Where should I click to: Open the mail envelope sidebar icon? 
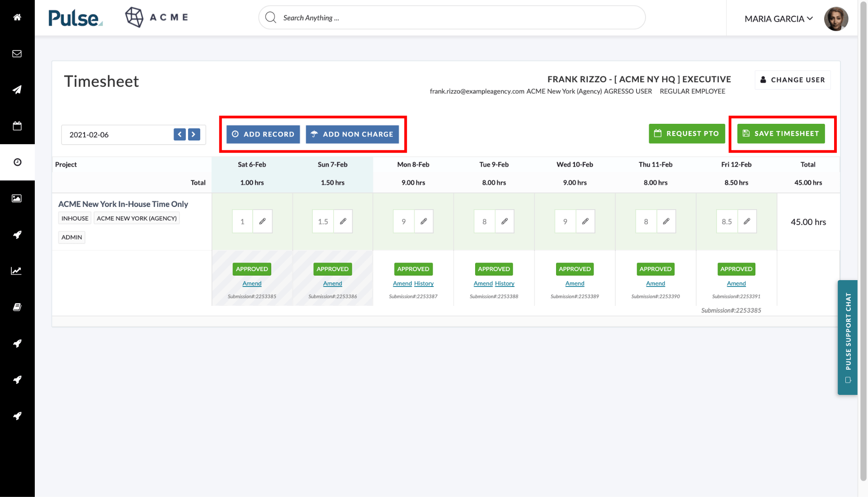[17, 54]
